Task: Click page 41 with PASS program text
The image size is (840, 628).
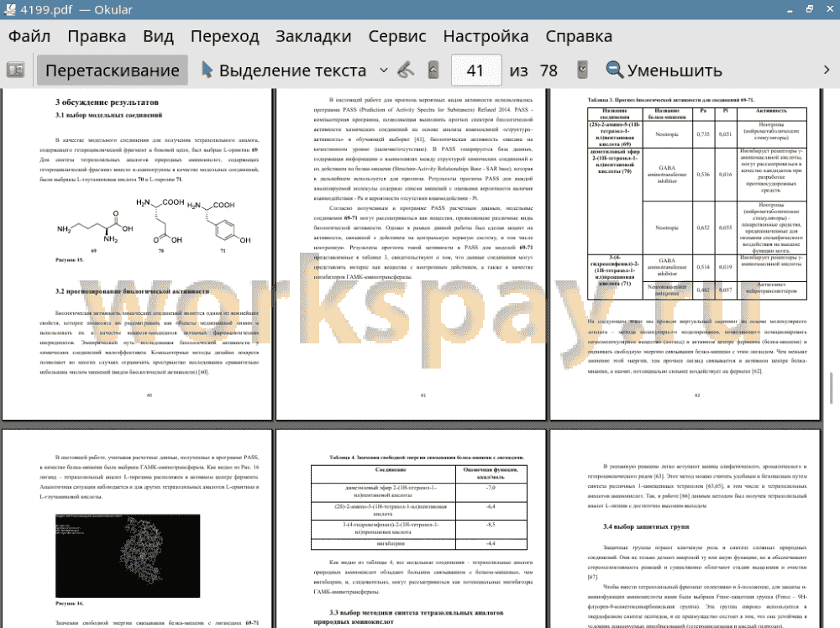Action: pyautogui.click(x=411, y=254)
